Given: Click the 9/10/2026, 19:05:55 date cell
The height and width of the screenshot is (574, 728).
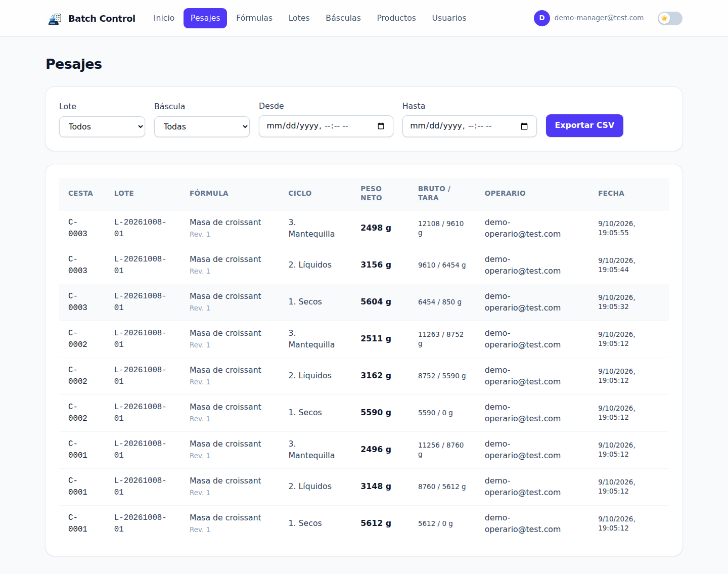Looking at the screenshot, I should (616, 228).
